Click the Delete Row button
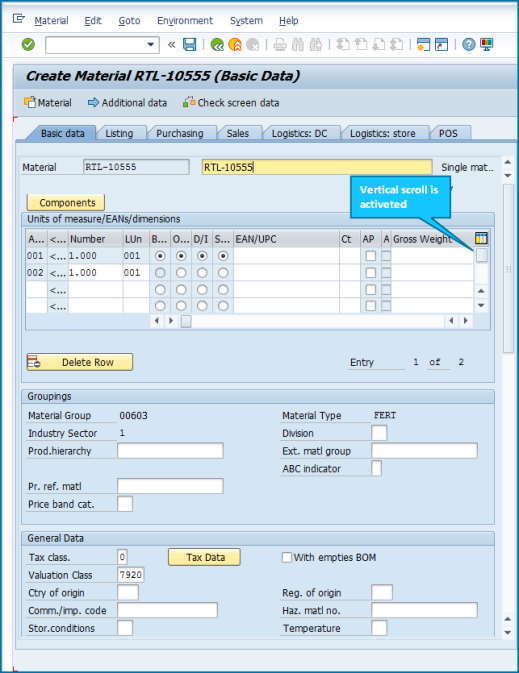The image size is (519, 673). pos(80,362)
